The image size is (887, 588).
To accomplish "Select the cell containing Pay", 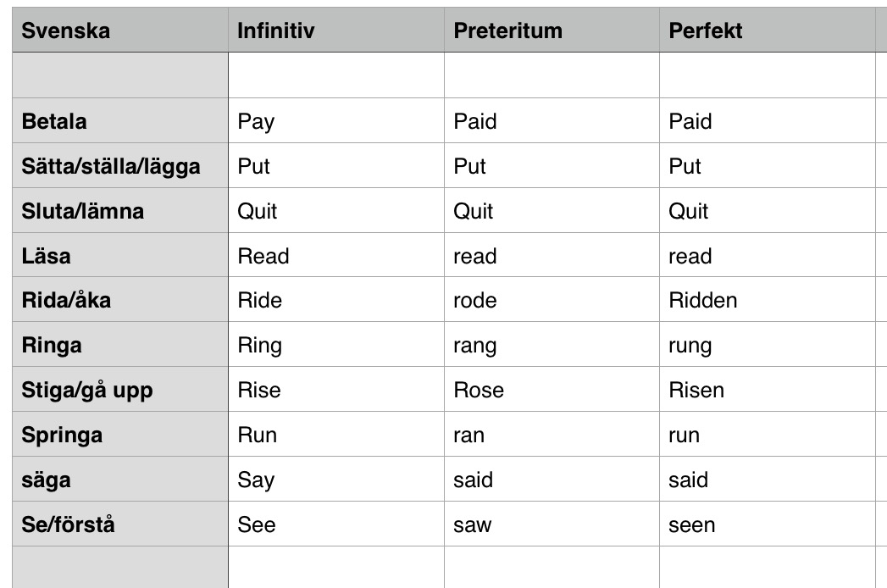I will [336, 120].
